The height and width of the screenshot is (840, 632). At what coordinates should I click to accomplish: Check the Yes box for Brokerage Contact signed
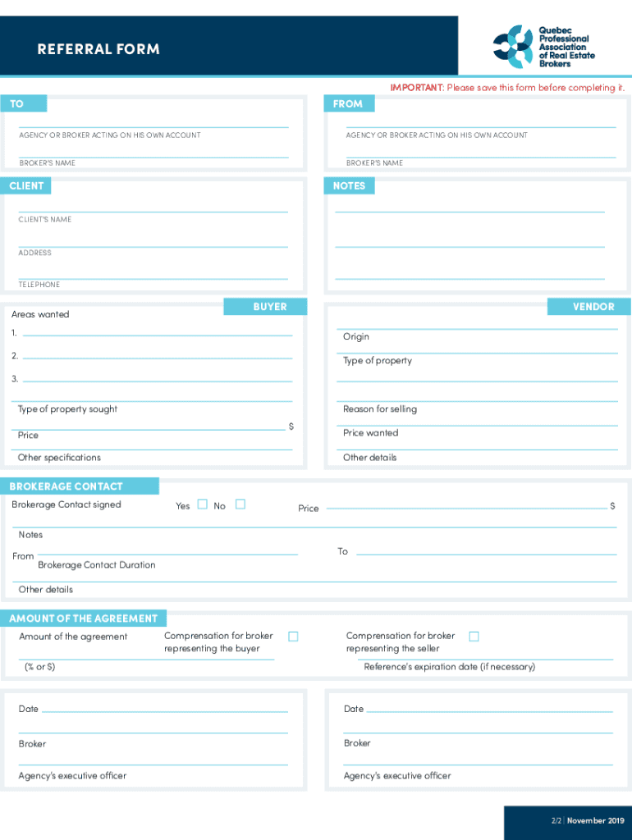203,504
